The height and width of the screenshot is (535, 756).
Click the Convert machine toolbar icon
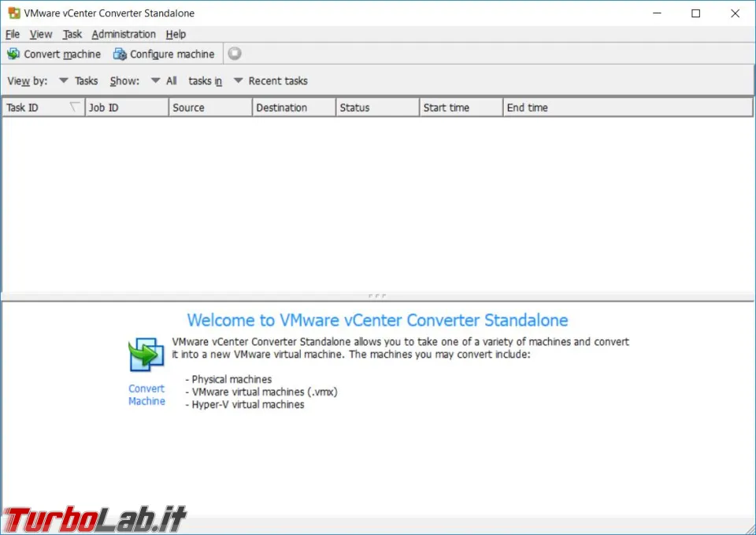click(x=13, y=54)
